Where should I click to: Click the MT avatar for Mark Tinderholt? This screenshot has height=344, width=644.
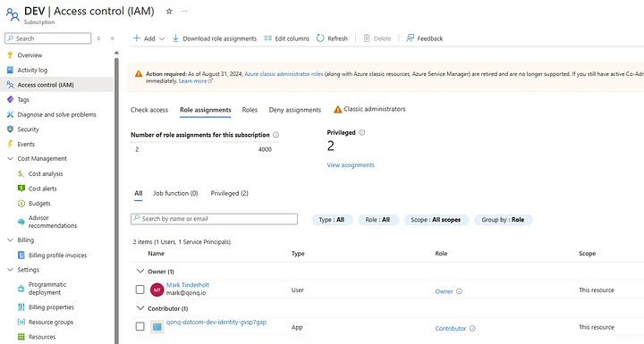tap(157, 289)
